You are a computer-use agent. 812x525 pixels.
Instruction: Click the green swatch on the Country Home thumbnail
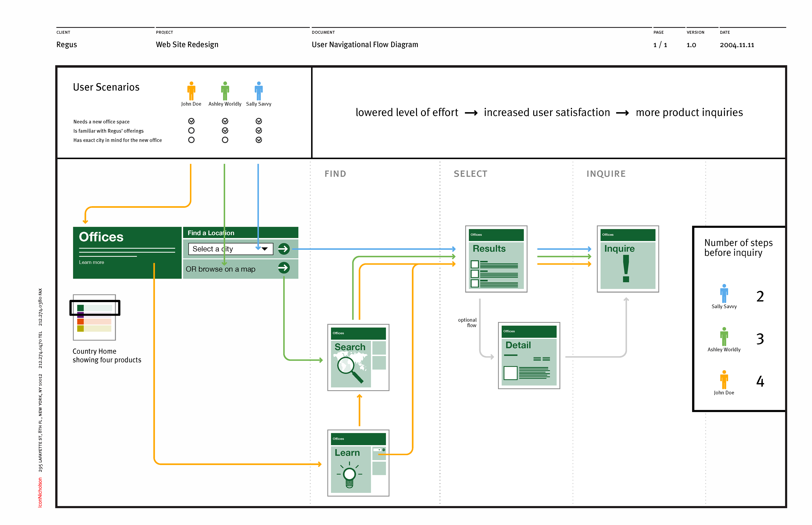[81, 308]
